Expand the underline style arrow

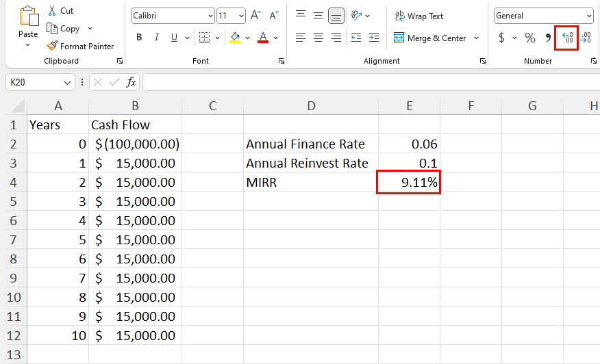(x=187, y=38)
